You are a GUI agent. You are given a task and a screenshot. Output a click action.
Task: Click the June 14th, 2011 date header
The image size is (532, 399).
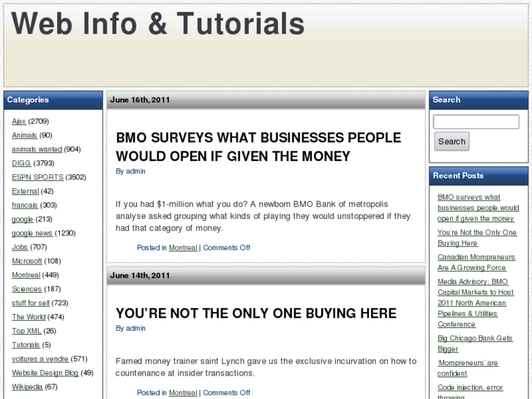(x=140, y=275)
